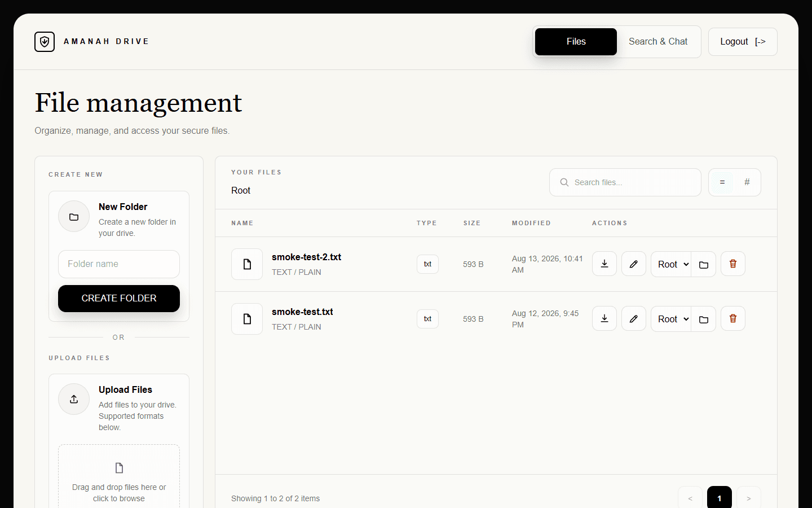Click the Root breadcrumb under Your Files
This screenshot has height=508, width=812.
[241, 191]
